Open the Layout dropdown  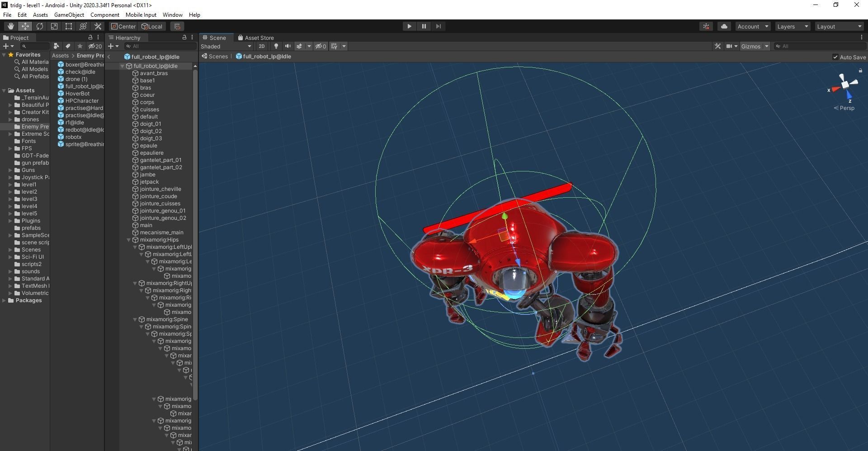pyautogui.click(x=840, y=26)
